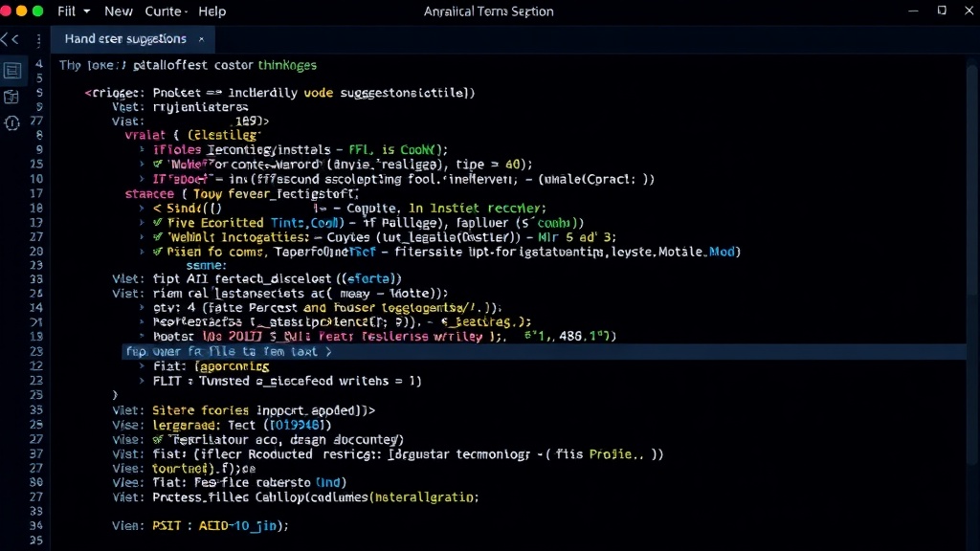Click the 'vralat' keyword

[145, 135]
